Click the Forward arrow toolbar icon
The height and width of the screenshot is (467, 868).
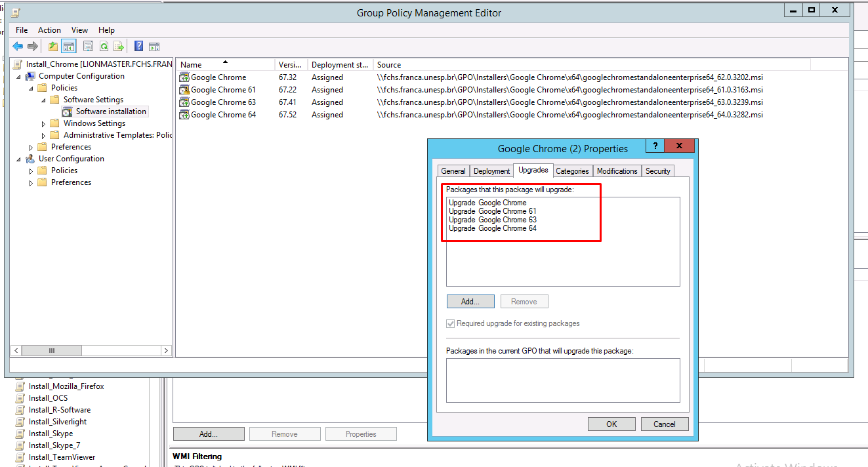tap(32, 46)
